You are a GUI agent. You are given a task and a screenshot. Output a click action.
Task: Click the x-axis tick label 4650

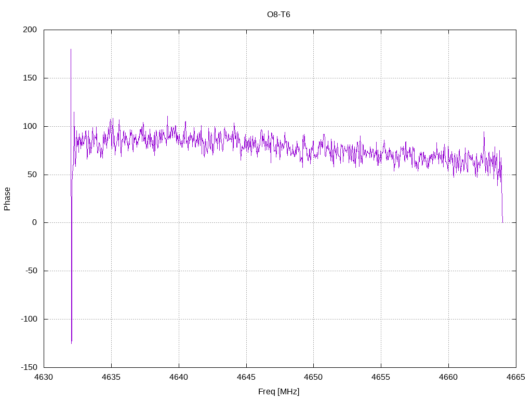point(313,377)
